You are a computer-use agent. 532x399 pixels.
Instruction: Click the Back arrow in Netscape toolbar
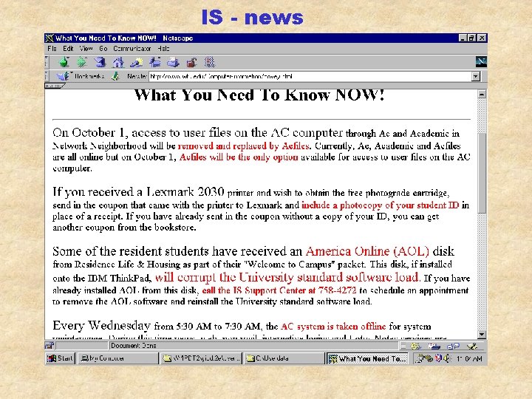tap(64, 62)
